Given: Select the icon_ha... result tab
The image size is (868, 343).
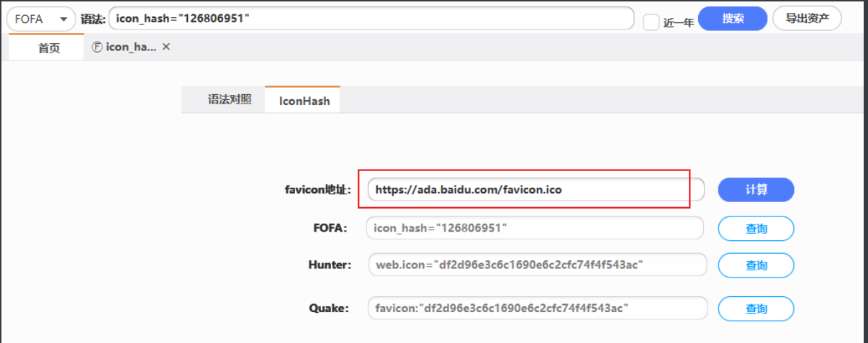Looking at the screenshot, I should pyautogui.click(x=131, y=47).
